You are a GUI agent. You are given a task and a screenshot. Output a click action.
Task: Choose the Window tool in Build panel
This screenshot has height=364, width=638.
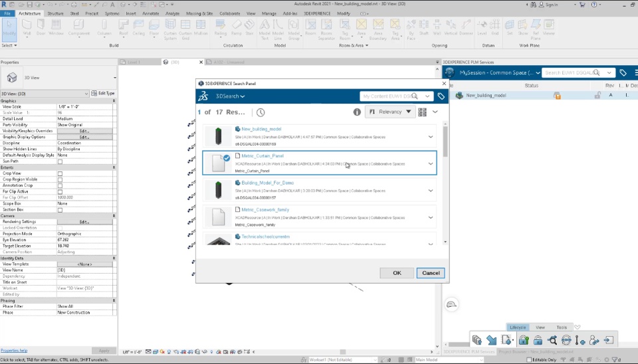56,28
